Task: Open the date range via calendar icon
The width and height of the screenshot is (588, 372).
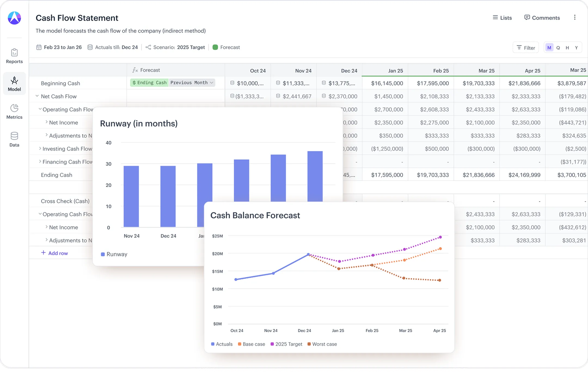Action: [39, 47]
